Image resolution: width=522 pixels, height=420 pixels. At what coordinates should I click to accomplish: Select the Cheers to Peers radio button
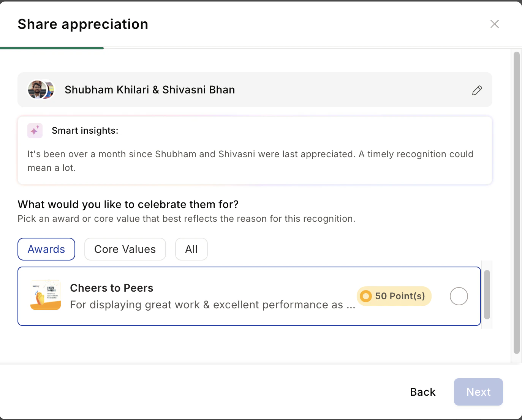(459, 296)
